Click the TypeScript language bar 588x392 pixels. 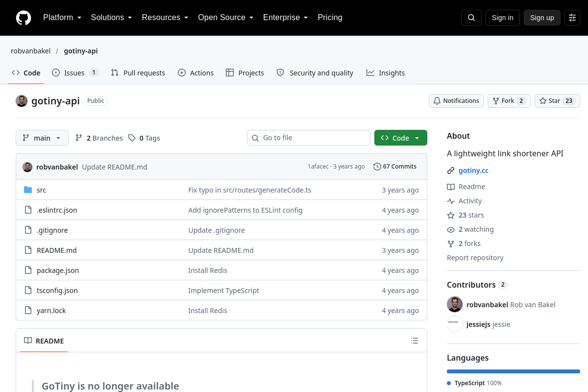point(514,371)
